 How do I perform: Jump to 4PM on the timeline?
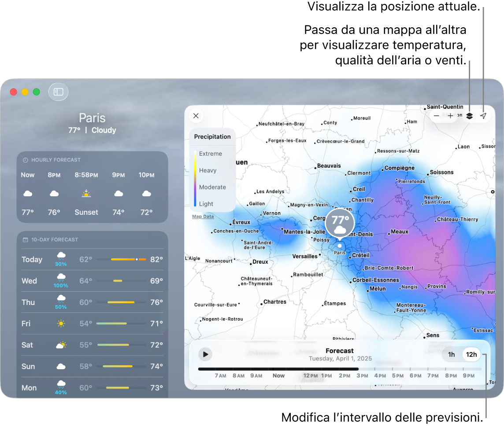[380, 376]
